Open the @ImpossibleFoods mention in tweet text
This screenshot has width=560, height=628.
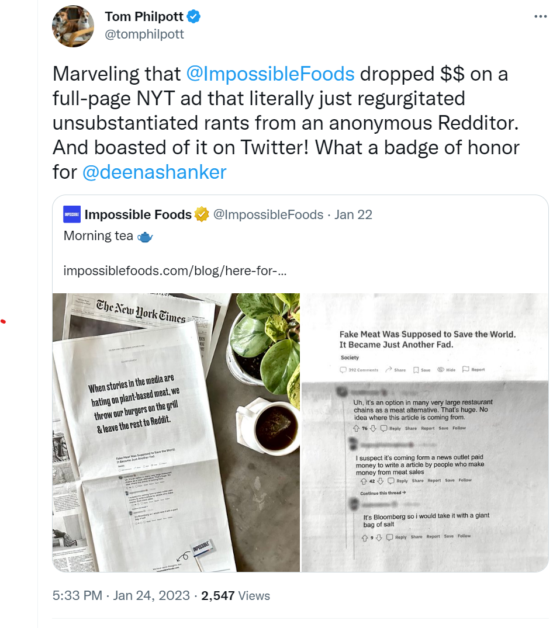[x=270, y=74]
